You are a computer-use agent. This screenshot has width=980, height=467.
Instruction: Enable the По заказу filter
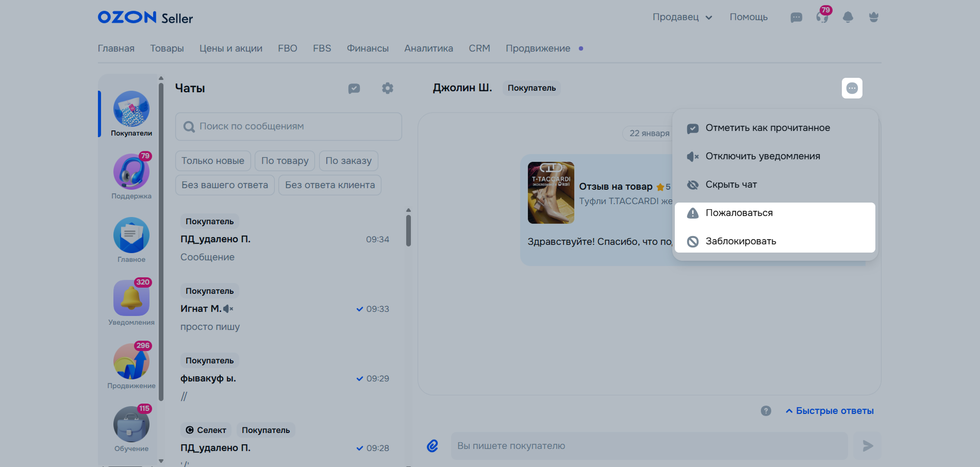click(x=348, y=161)
